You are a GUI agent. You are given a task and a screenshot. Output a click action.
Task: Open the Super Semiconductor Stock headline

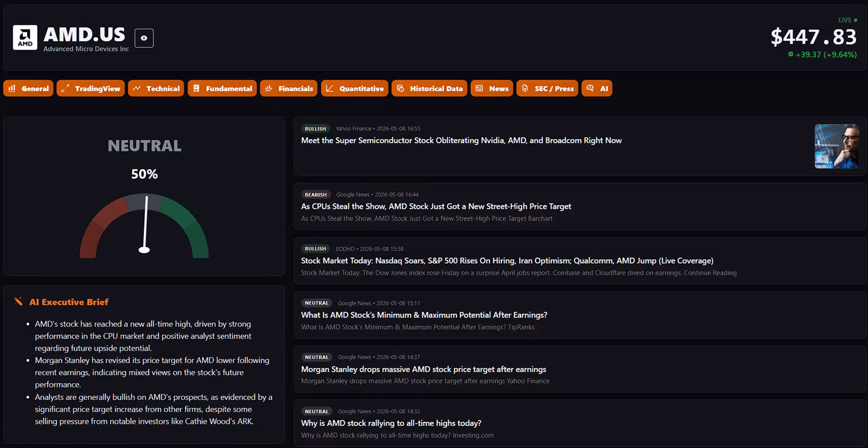[x=462, y=140]
